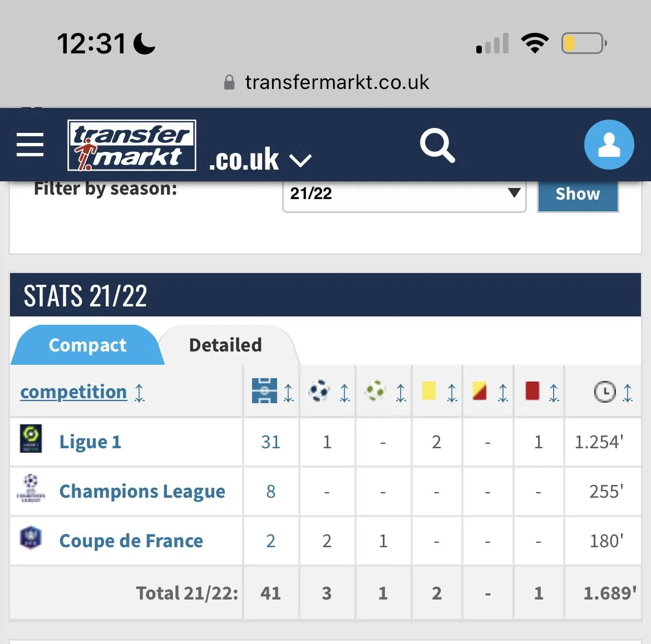Sort by minutes played clock icon

[605, 392]
